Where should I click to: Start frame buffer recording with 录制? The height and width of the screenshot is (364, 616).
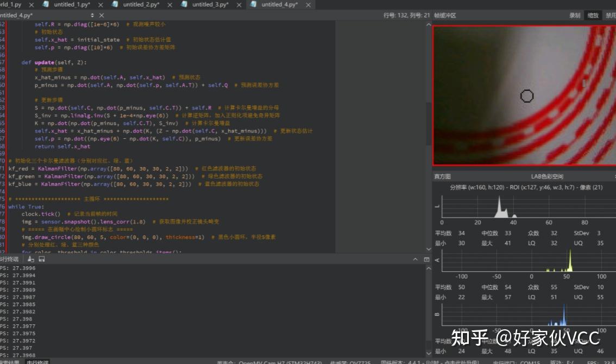[575, 15]
